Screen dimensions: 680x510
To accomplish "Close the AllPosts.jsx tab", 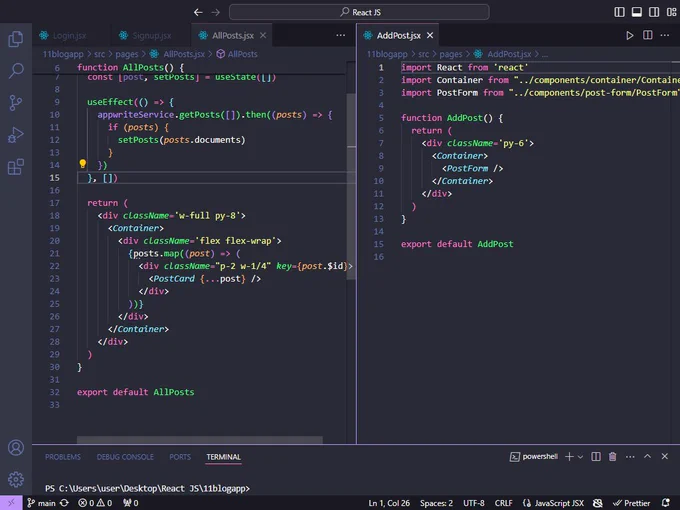I will pyautogui.click(x=263, y=36).
